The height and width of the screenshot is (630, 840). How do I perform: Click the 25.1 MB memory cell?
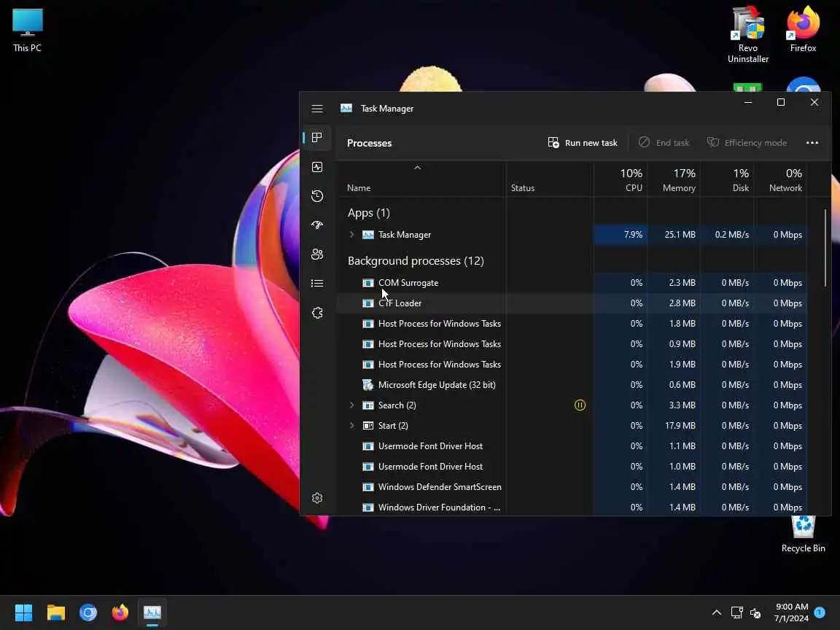tap(674, 235)
